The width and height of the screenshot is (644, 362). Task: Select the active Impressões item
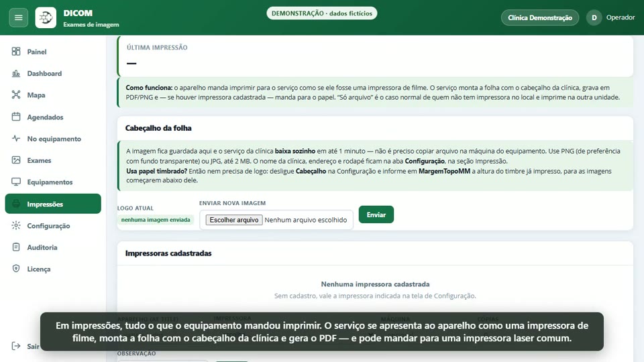(53, 204)
